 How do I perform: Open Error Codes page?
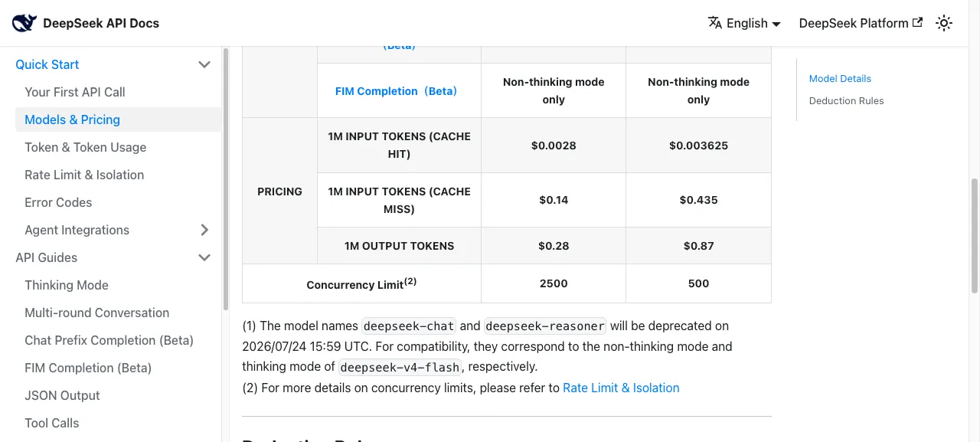pyautogui.click(x=58, y=202)
